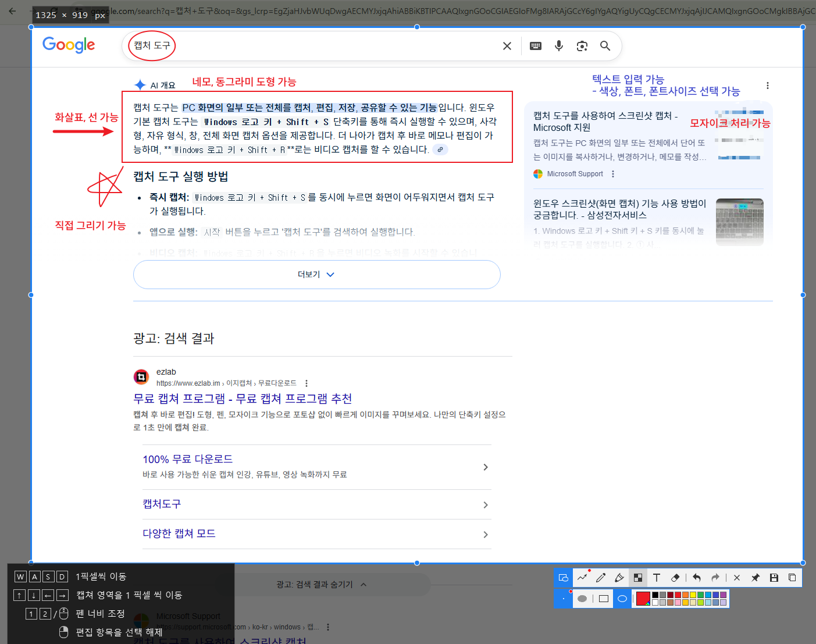The width and height of the screenshot is (816, 644).
Task: Open '무료 캡쳐 프로그램 - 무료 캡쳐 프로그램 추천' link
Action: click(x=243, y=399)
